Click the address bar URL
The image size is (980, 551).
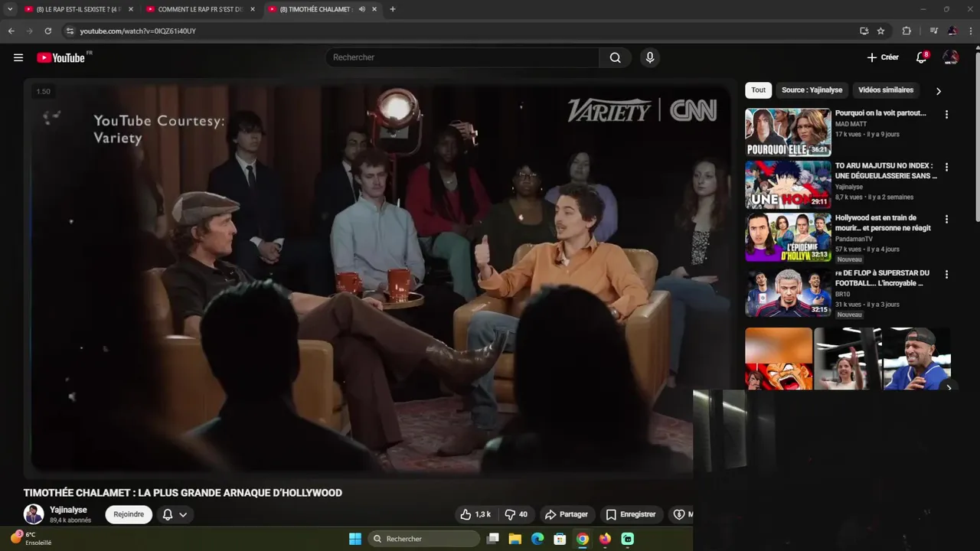138,31
